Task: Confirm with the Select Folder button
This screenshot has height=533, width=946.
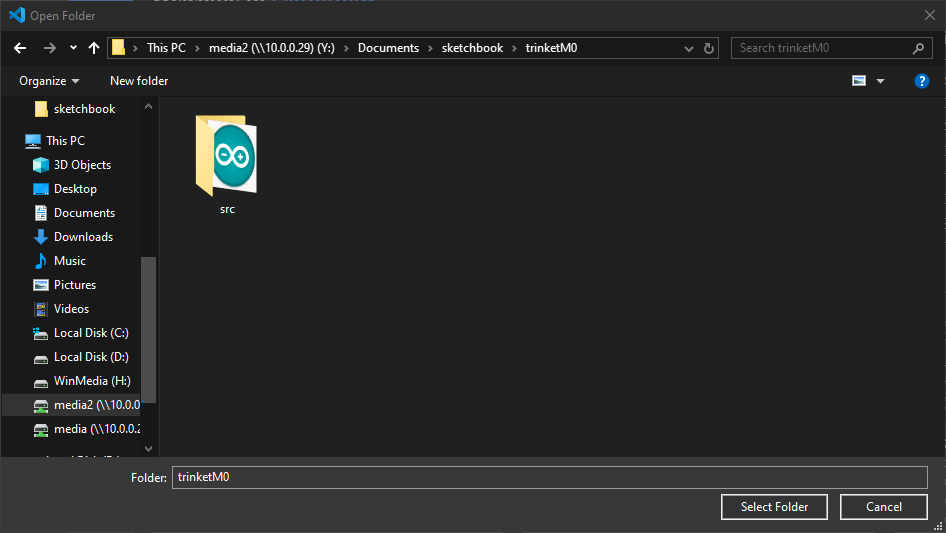Action: tap(774, 507)
